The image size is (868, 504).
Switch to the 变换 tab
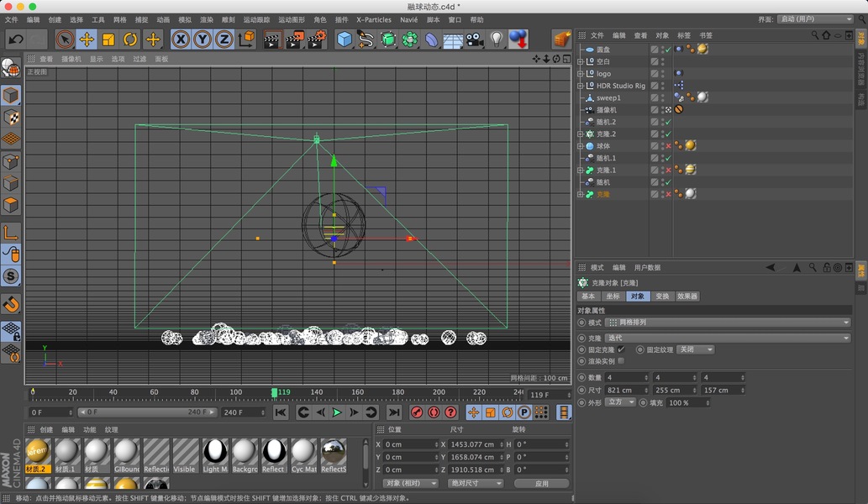pyautogui.click(x=662, y=296)
